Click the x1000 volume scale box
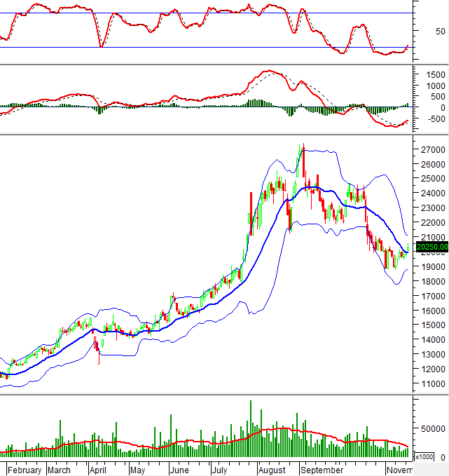 coord(424,457)
